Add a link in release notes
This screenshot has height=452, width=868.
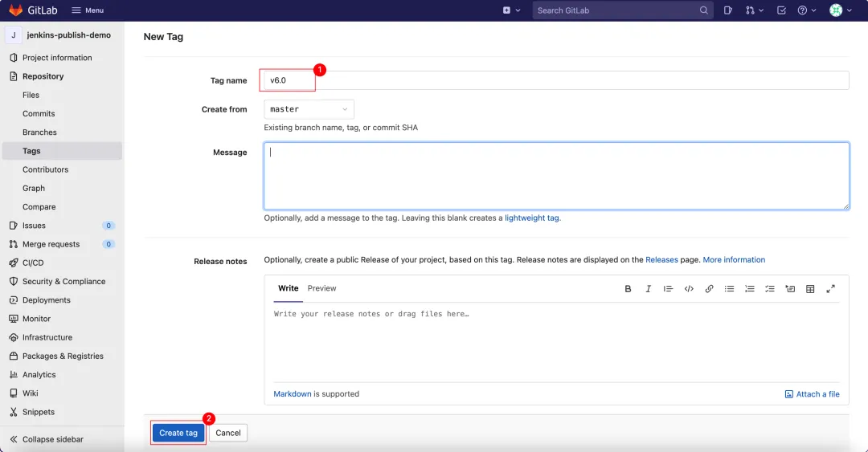click(x=709, y=289)
